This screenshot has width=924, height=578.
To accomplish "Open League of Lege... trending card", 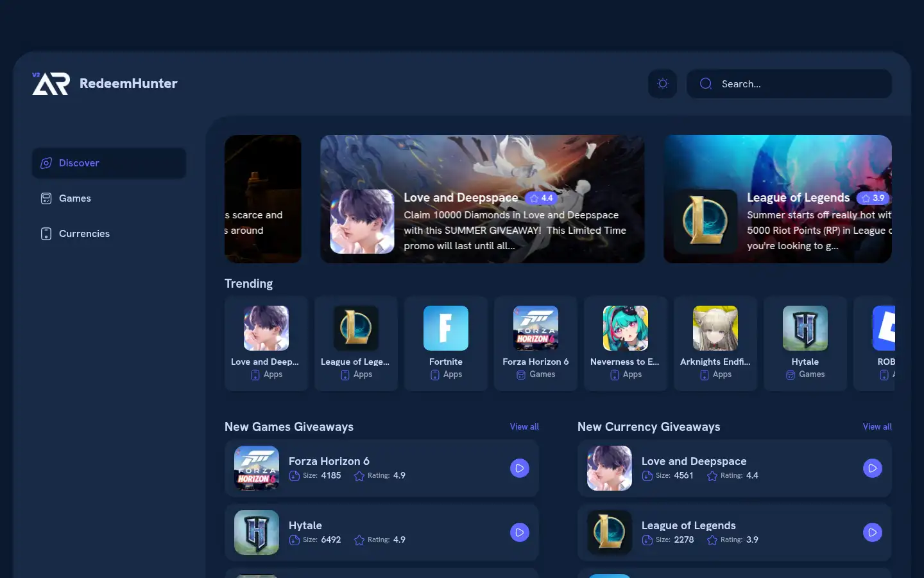I will tap(356, 344).
